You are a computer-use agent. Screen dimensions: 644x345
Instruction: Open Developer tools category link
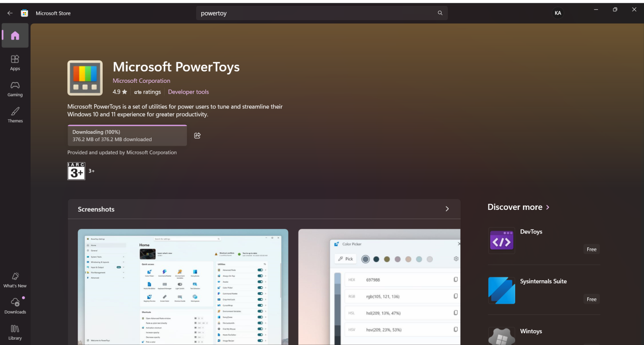tap(188, 92)
